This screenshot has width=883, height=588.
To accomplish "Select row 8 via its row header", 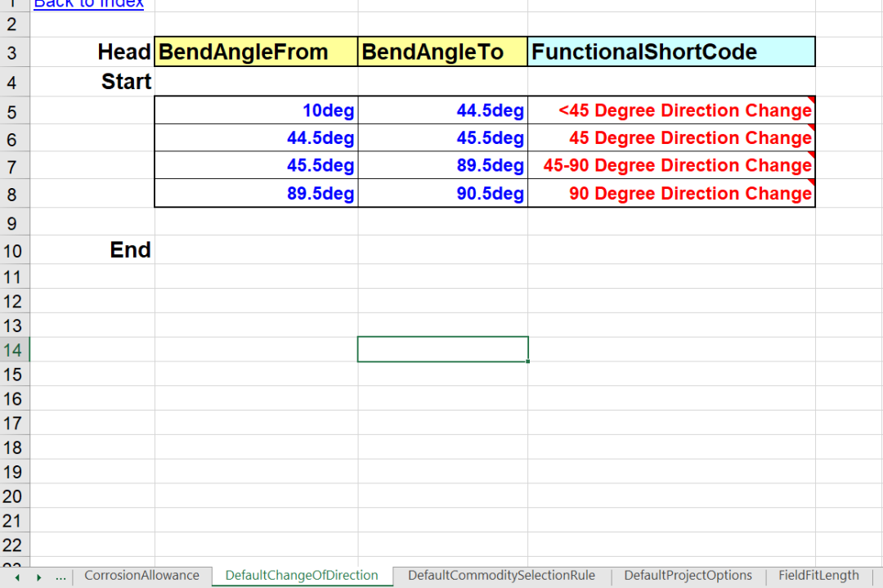I will click(15, 195).
